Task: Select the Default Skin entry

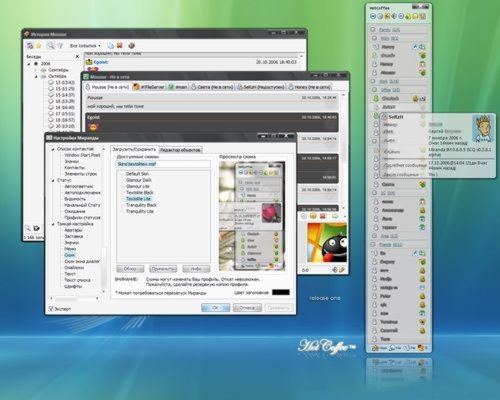Action: (137, 174)
